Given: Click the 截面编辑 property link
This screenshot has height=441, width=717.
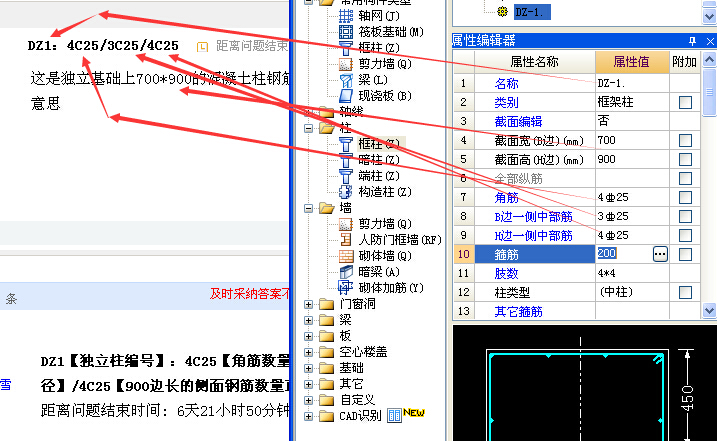Looking at the screenshot, I should [x=518, y=122].
